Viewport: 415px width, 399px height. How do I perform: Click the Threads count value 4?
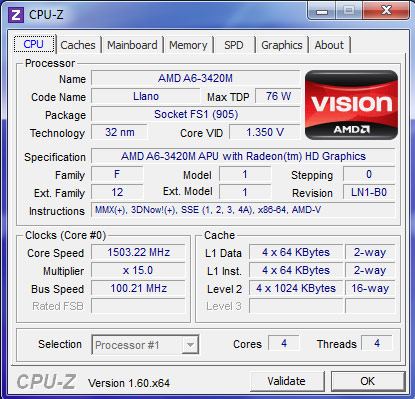(x=377, y=343)
